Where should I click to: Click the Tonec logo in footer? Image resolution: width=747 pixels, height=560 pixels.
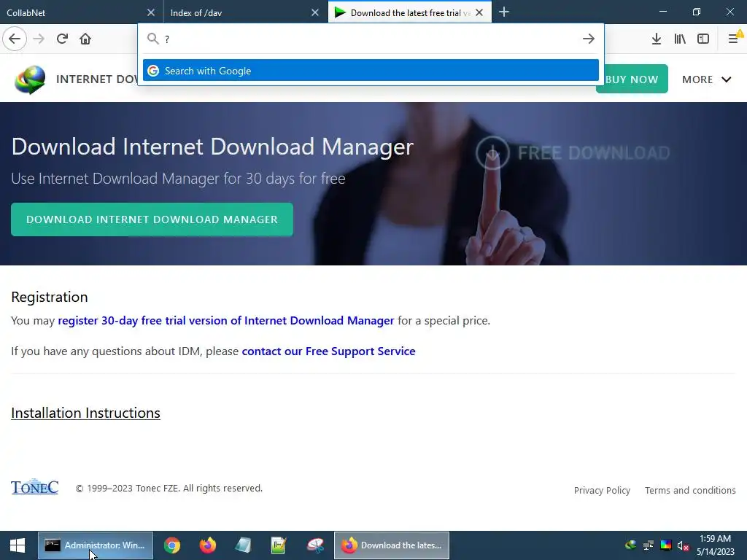(35, 486)
